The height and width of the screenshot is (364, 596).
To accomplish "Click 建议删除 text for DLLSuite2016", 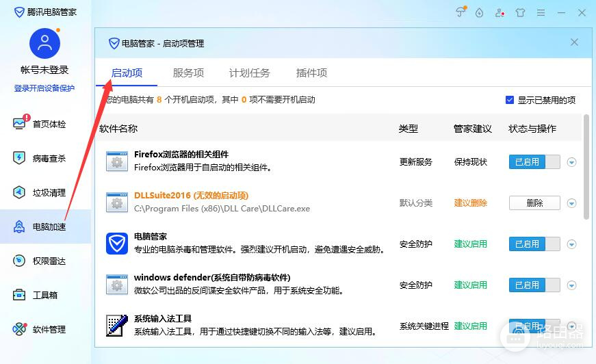I will (471, 203).
